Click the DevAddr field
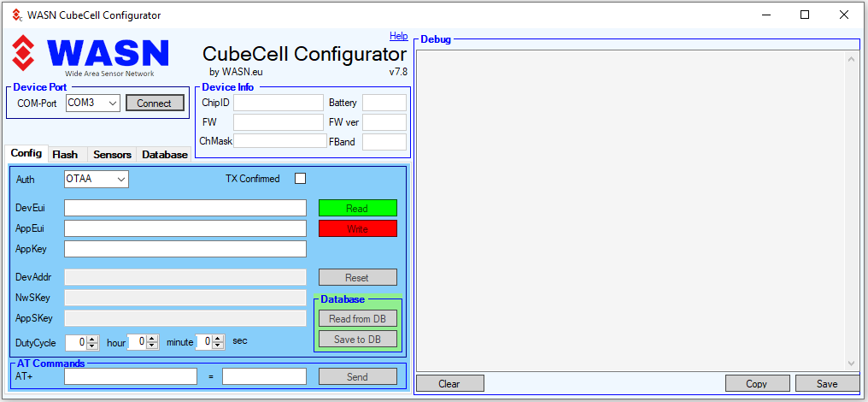868x402 pixels. (185, 277)
